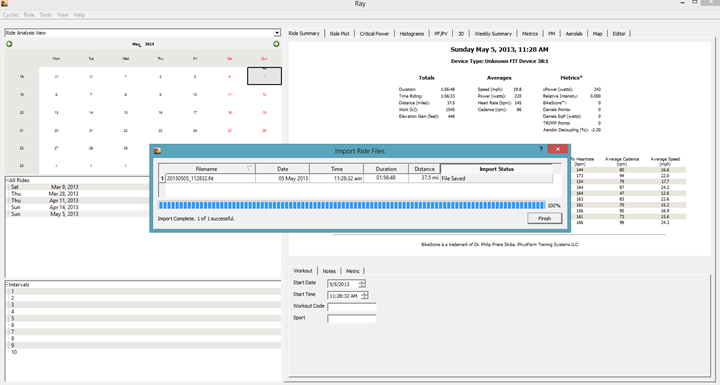This screenshot has height=385, width=720.
Task: Open the Cyclist menu
Action: (11, 15)
